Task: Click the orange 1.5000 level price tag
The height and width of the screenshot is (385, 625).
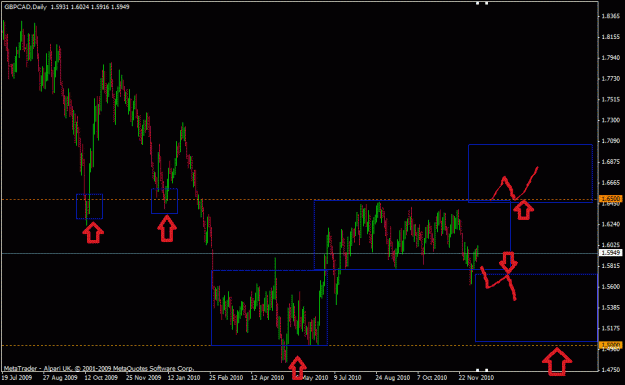Action: 611,344
